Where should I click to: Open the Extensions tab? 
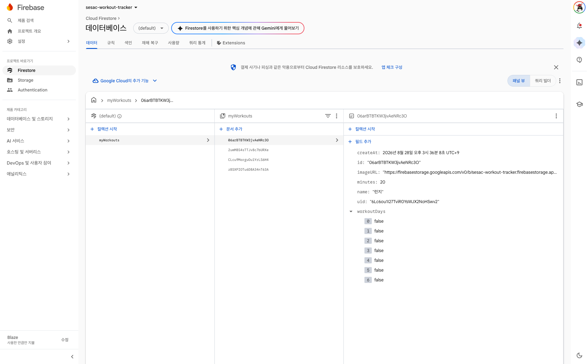[231, 43]
